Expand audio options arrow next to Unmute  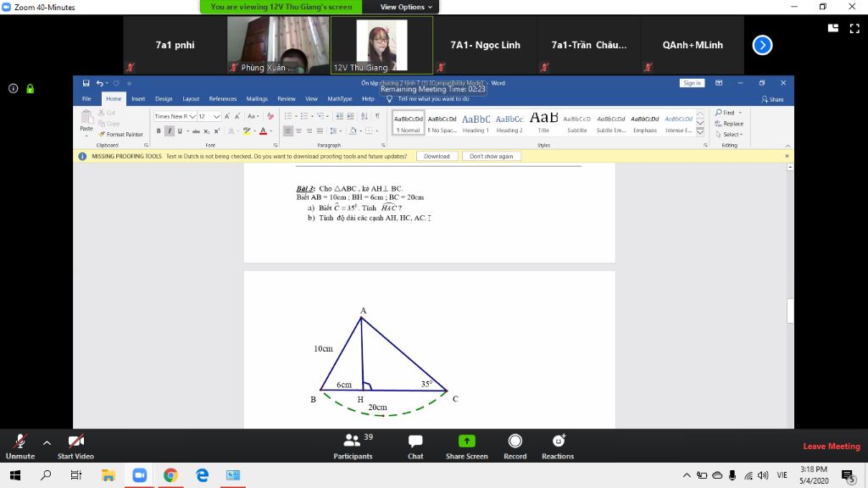(x=47, y=442)
